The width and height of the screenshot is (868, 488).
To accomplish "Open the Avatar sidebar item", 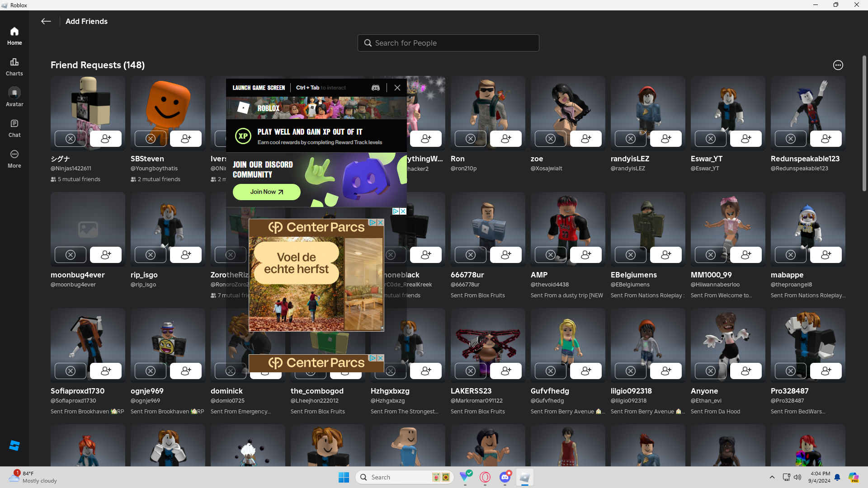I will pos(14,97).
